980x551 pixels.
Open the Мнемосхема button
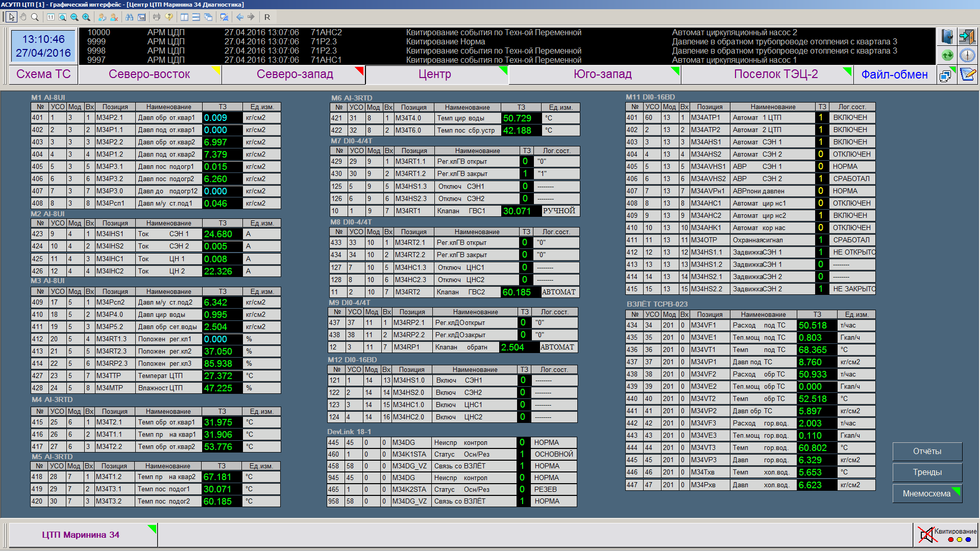click(927, 493)
